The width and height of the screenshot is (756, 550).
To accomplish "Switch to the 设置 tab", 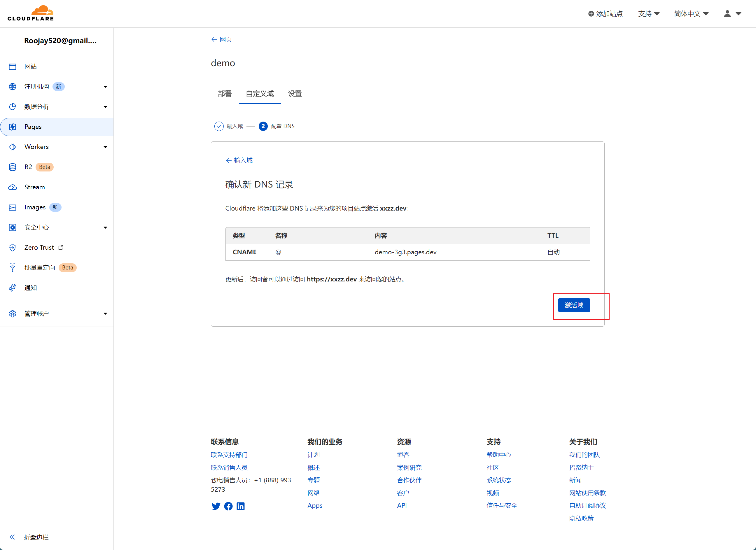I will [x=295, y=94].
